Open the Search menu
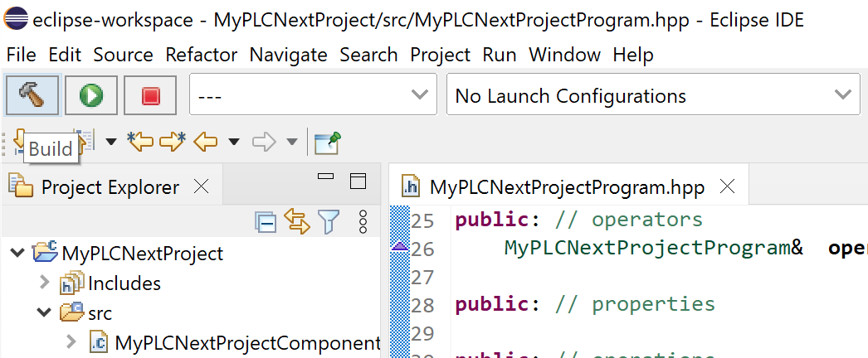Image resolution: width=868 pixels, height=358 pixels. [368, 55]
